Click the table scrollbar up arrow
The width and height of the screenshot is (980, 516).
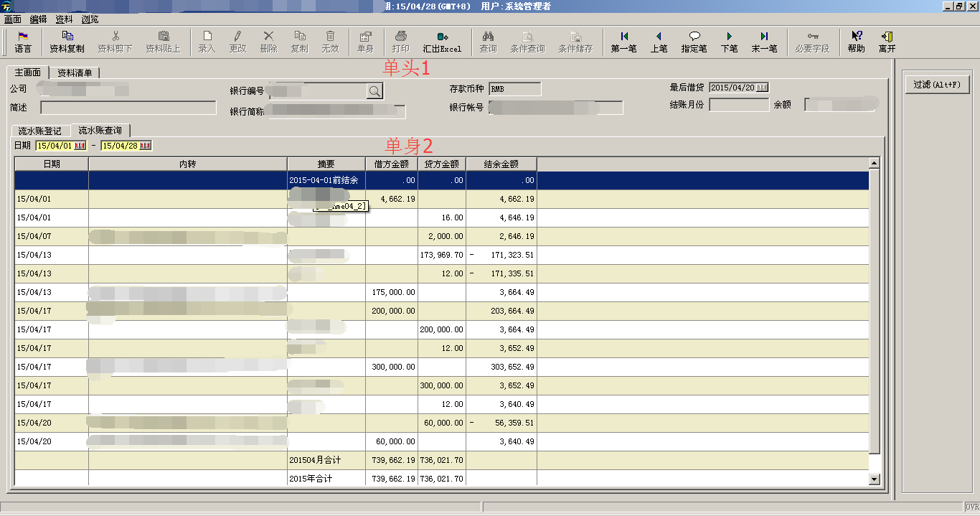(874, 164)
